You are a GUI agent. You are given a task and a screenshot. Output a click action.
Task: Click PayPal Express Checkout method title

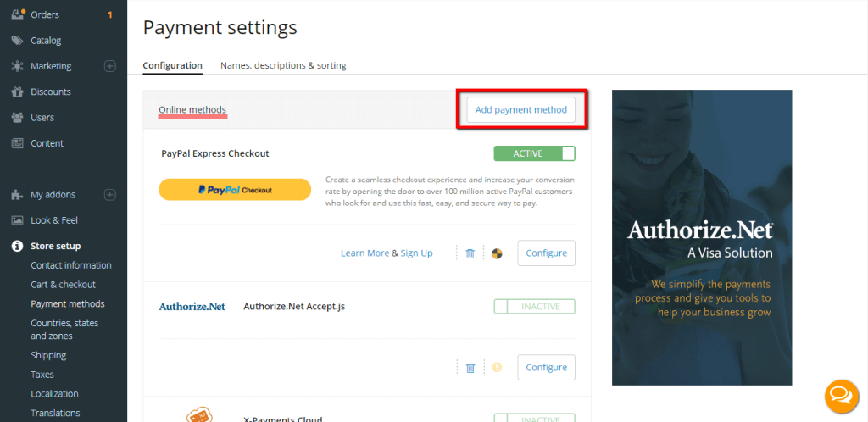coord(215,153)
